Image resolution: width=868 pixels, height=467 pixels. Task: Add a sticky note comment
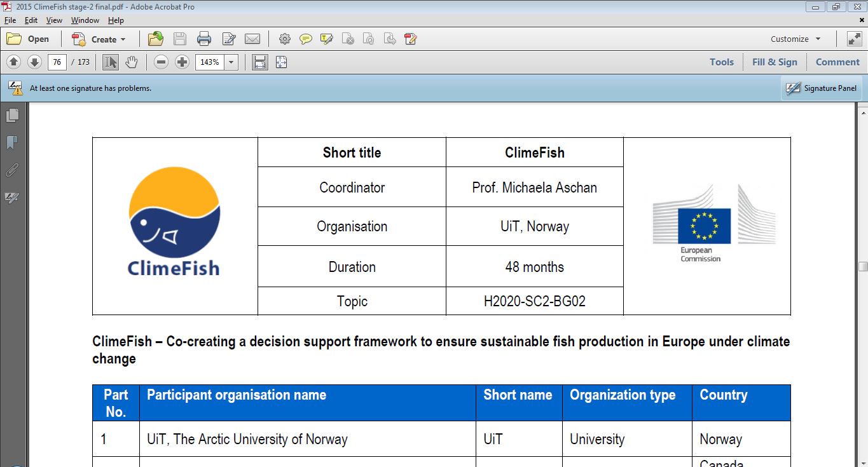(306, 39)
